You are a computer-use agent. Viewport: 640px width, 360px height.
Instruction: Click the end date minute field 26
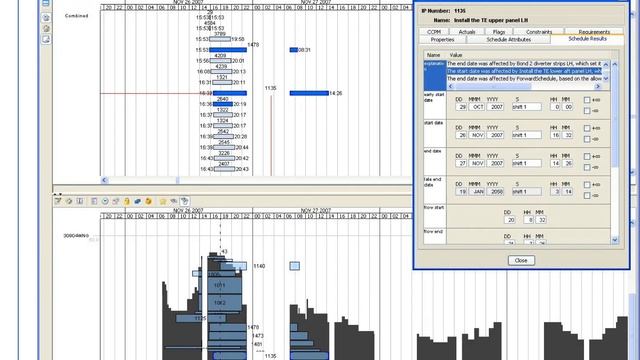click(567, 163)
